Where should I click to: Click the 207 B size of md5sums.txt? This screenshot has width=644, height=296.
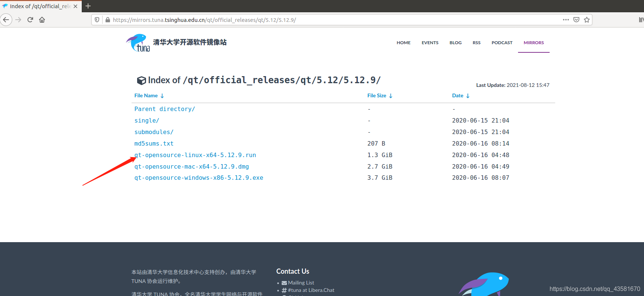pos(376,143)
